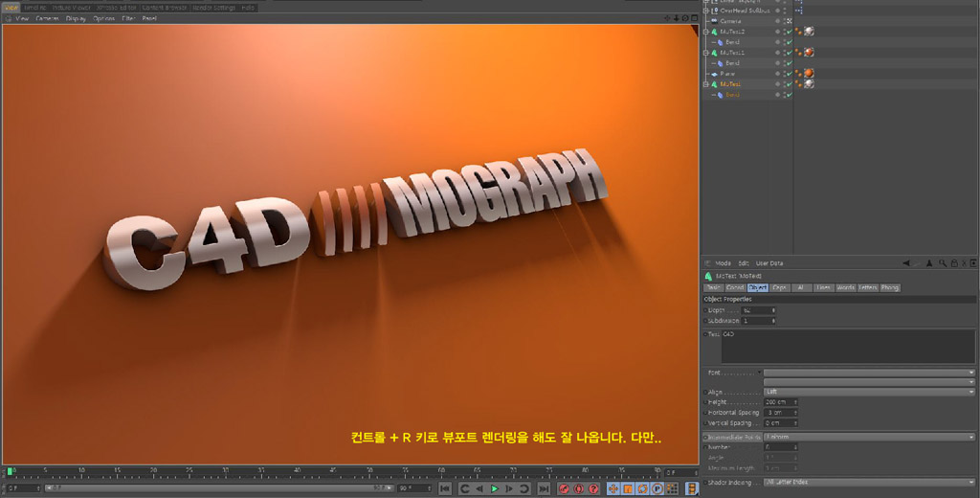Toggle Camera object's visibility dots

pyautogui.click(x=785, y=21)
